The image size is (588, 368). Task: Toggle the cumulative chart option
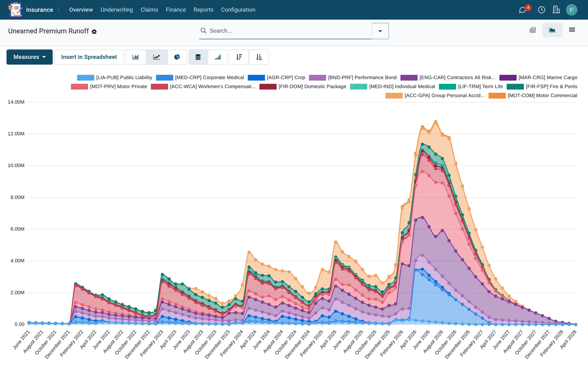coord(218,57)
